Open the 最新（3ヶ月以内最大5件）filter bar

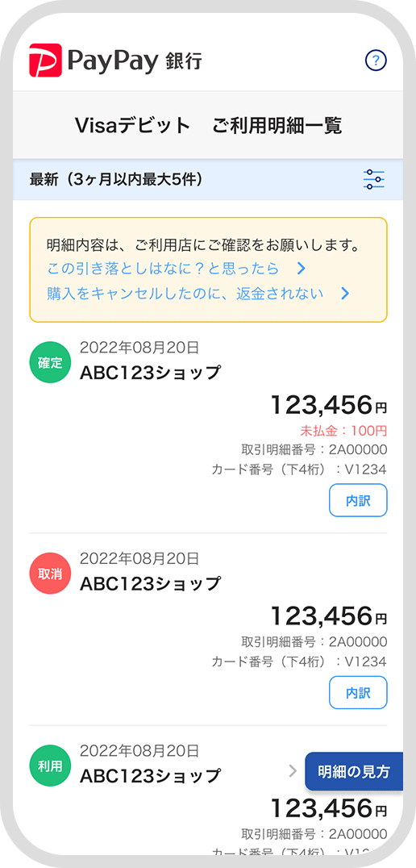pos(208,180)
